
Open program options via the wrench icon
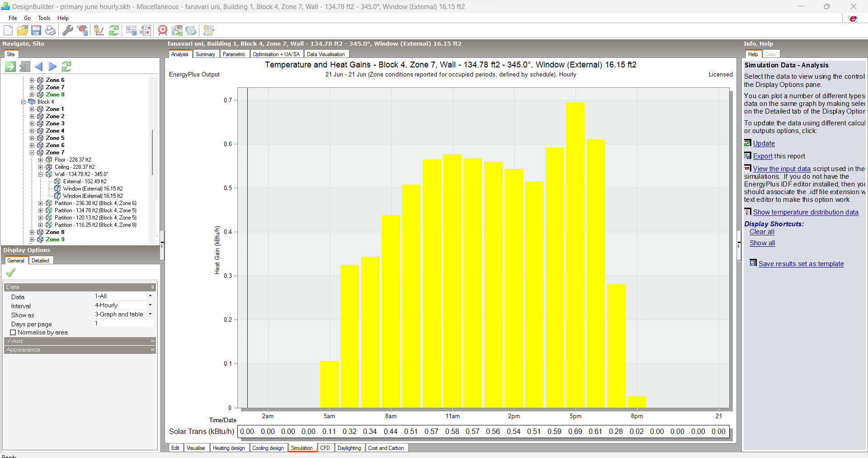click(68, 30)
